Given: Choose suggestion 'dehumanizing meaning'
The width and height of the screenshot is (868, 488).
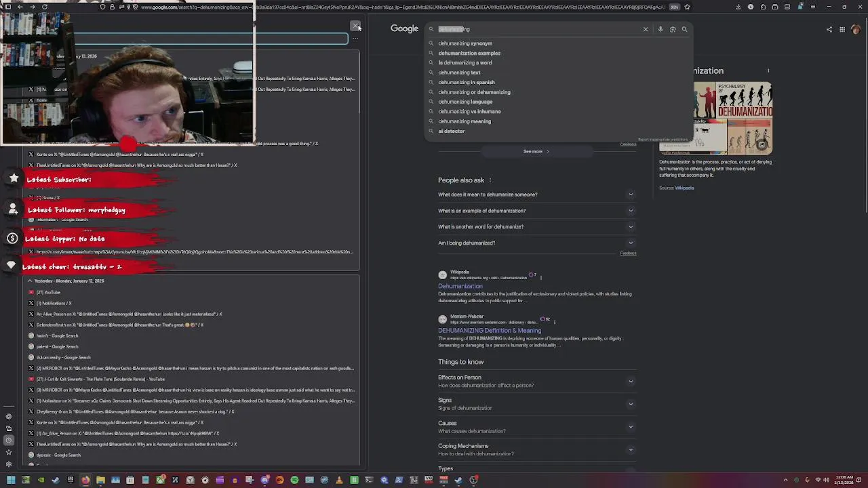Looking at the screenshot, I should (x=559, y=121).
